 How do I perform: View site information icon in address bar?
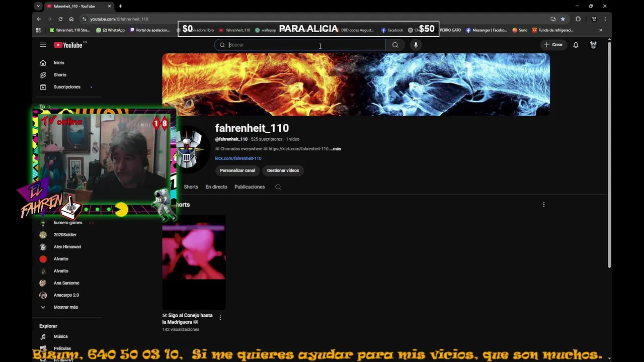pyautogui.click(x=85, y=19)
